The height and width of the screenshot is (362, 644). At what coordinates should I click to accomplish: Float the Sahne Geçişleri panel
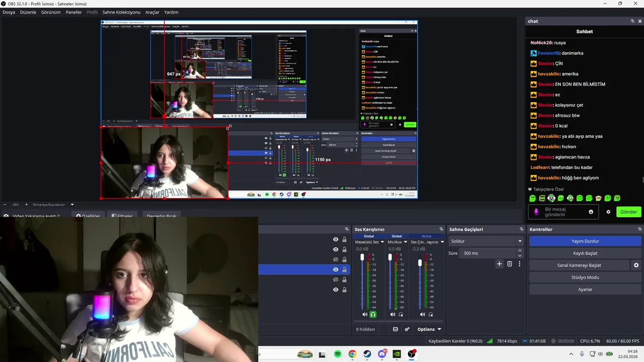(x=522, y=229)
